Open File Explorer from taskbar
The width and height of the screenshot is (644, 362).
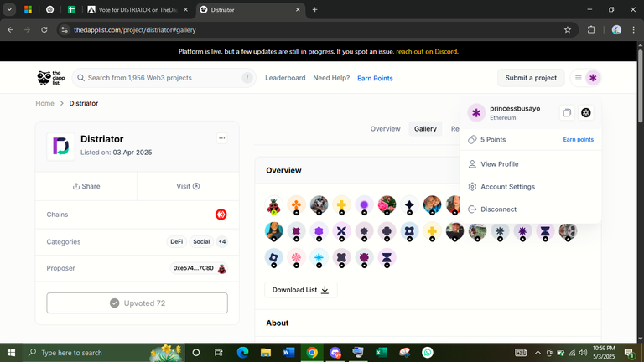coord(266,353)
